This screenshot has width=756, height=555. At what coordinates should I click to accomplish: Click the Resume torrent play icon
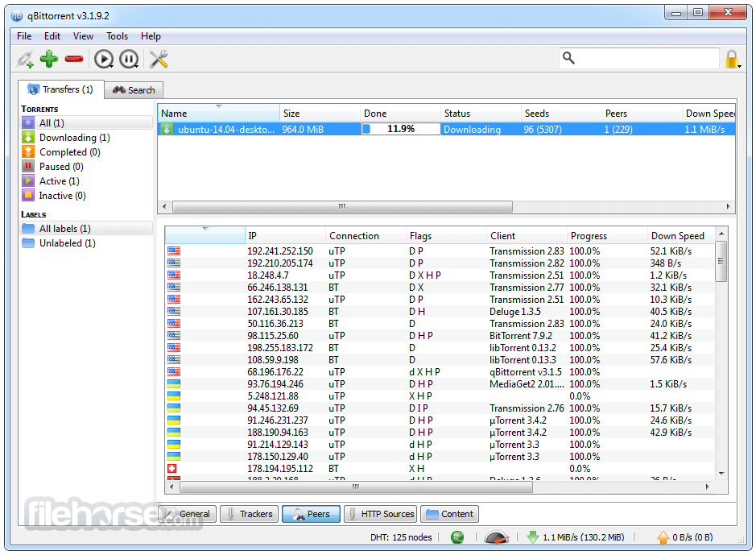tap(104, 59)
